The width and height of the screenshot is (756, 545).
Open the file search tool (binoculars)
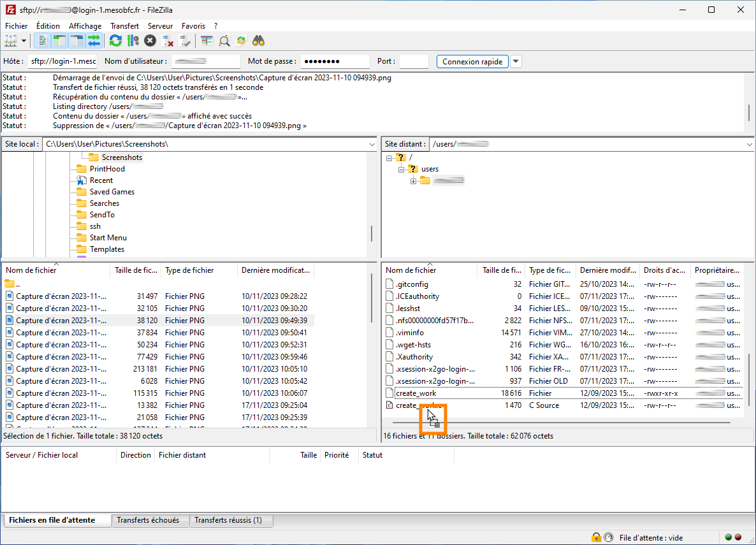[x=258, y=40]
